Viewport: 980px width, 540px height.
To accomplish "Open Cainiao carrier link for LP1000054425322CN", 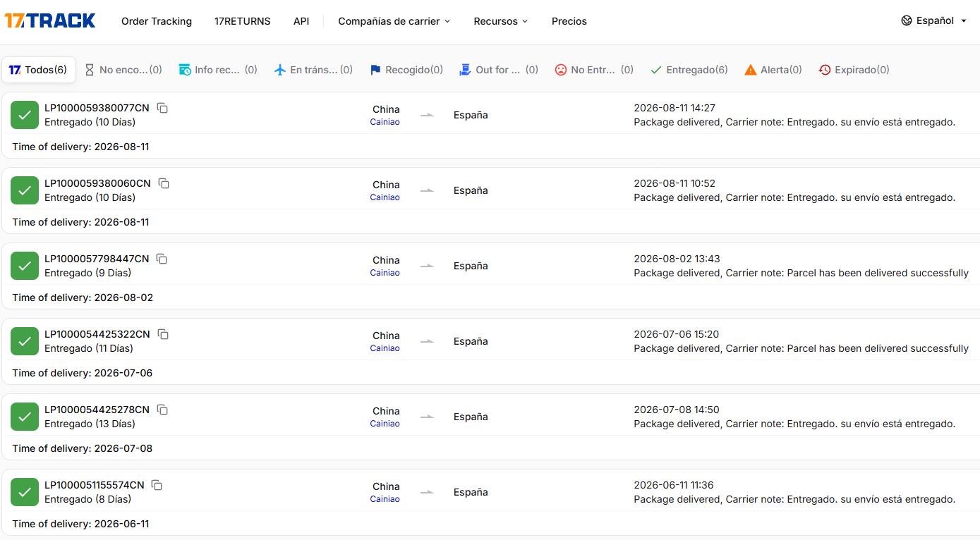I will 385,348.
